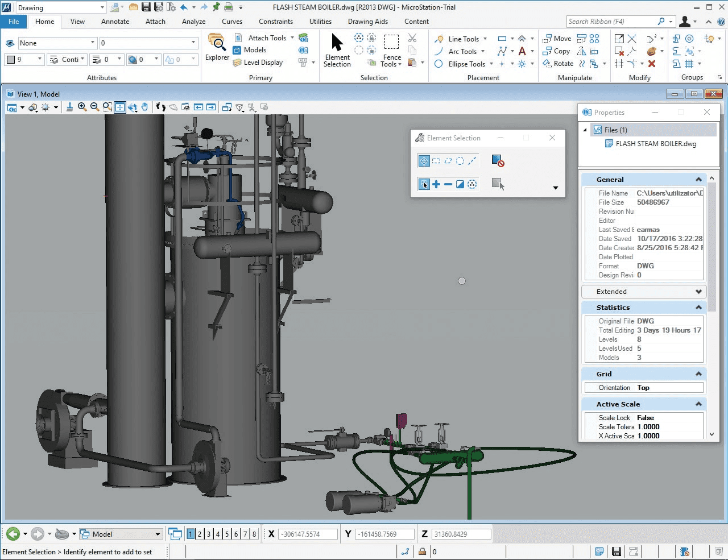Go to View Next arrow icon
Screen dimensions: 728x560
click(211, 107)
